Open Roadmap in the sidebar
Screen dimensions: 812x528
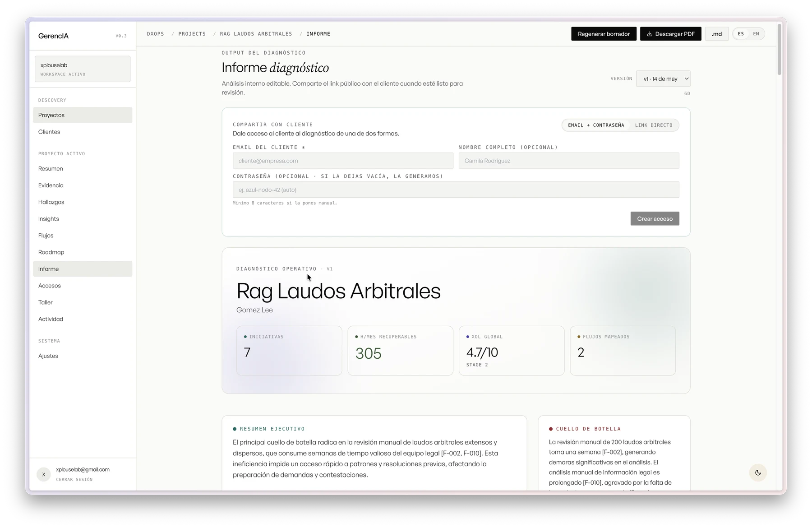point(83,252)
